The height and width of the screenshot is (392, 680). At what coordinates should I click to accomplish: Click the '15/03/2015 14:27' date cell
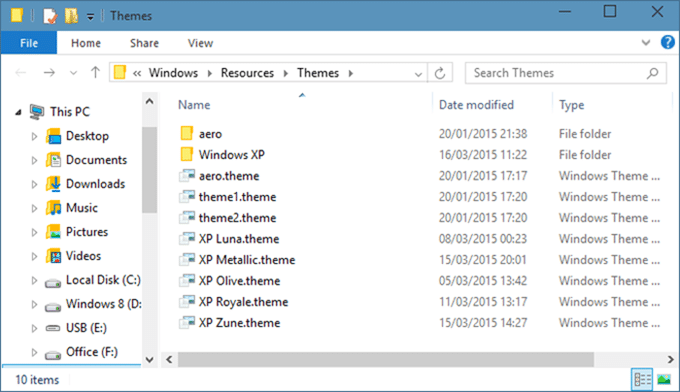pos(483,323)
